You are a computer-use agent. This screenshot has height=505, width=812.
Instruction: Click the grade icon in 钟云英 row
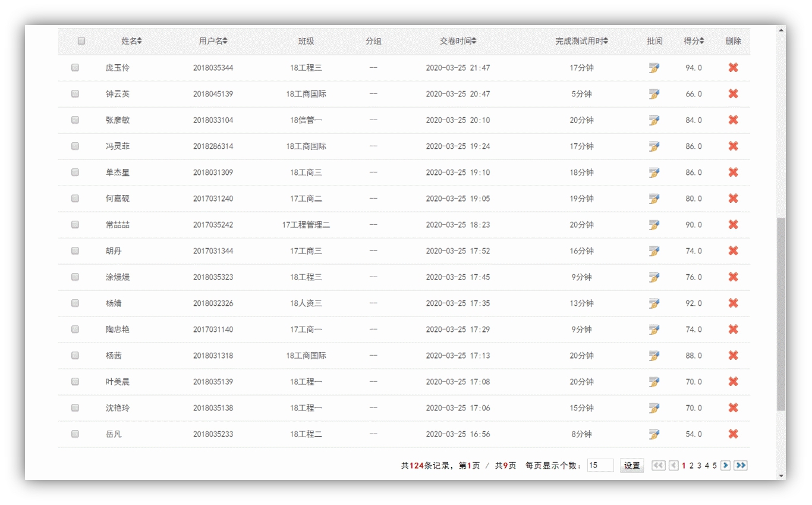click(x=654, y=94)
